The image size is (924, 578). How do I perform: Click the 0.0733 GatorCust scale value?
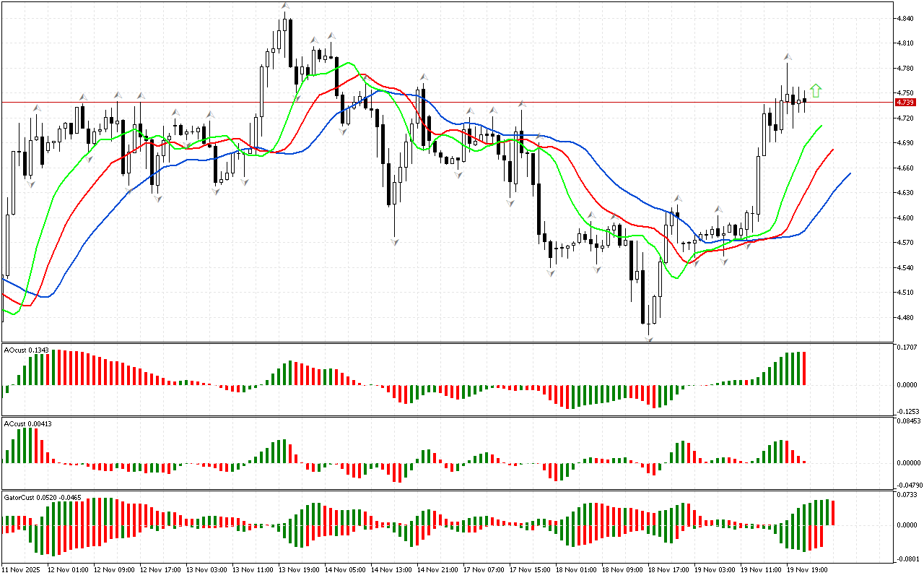pyautogui.click(x=906, y=495)
